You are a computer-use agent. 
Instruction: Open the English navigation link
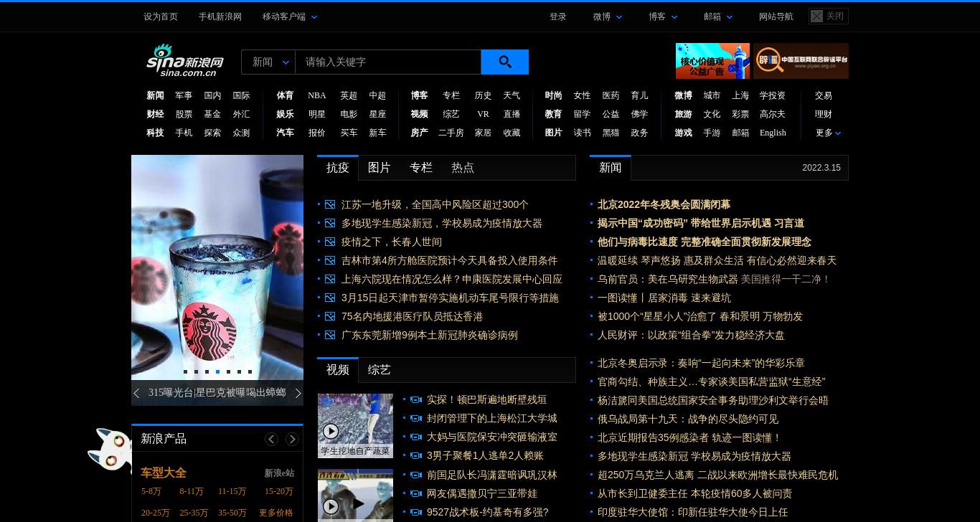click(x=773, y=133)
